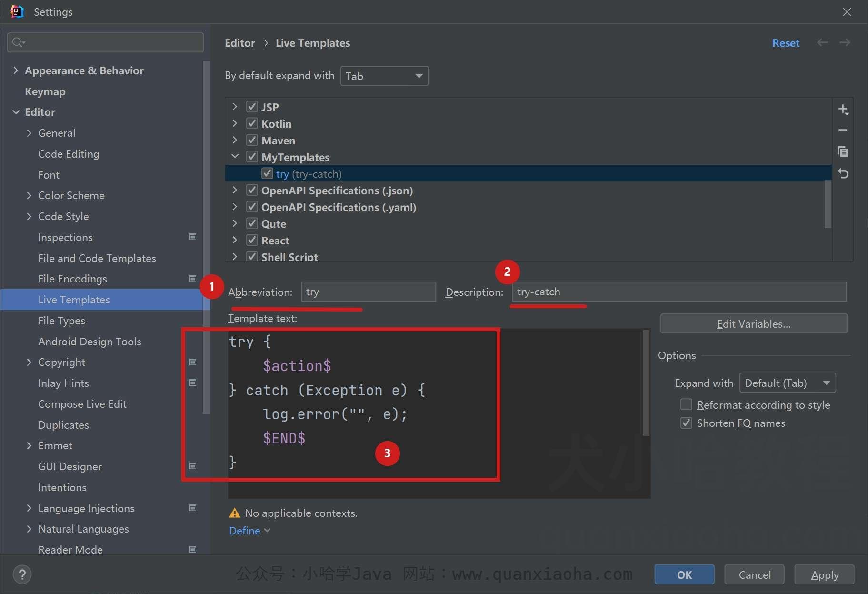Open the Font settings page
Screen dimensions: 868x594
point(49,175)
